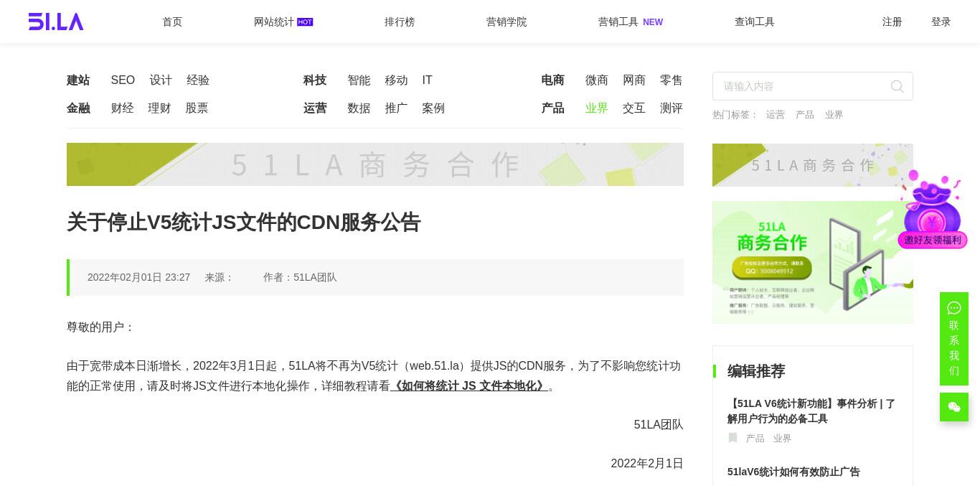Viewport: 980px width, 486px height.
Task: Open 科技 category heading
Action: click(315, 80)
